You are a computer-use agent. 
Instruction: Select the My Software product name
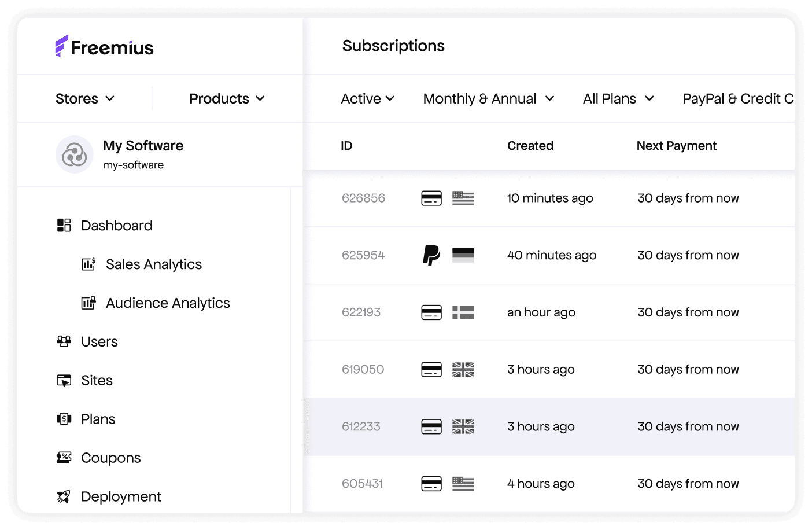coord(143,146)
